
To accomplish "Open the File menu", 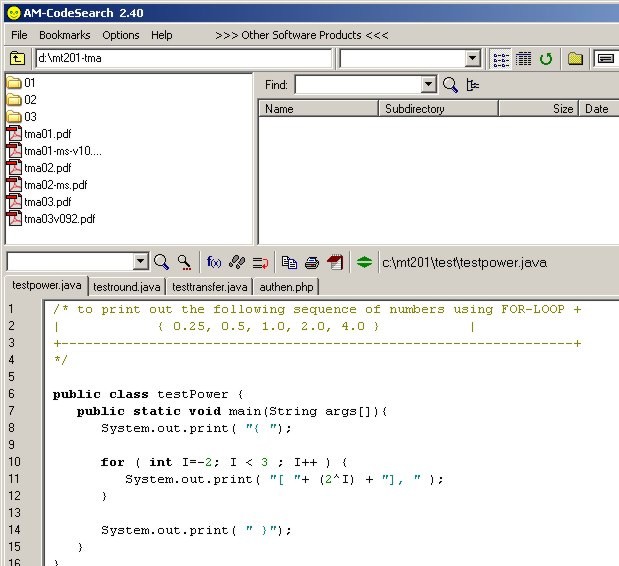I will [x=19, y=35].
